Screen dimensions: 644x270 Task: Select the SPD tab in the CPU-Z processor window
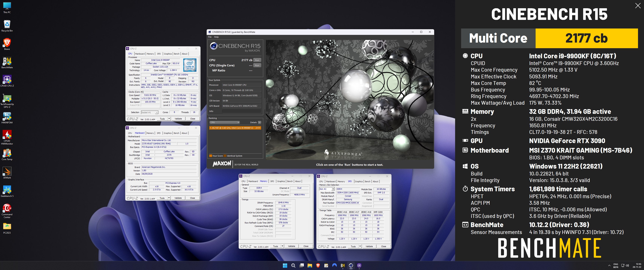click(x=159, y=54)
